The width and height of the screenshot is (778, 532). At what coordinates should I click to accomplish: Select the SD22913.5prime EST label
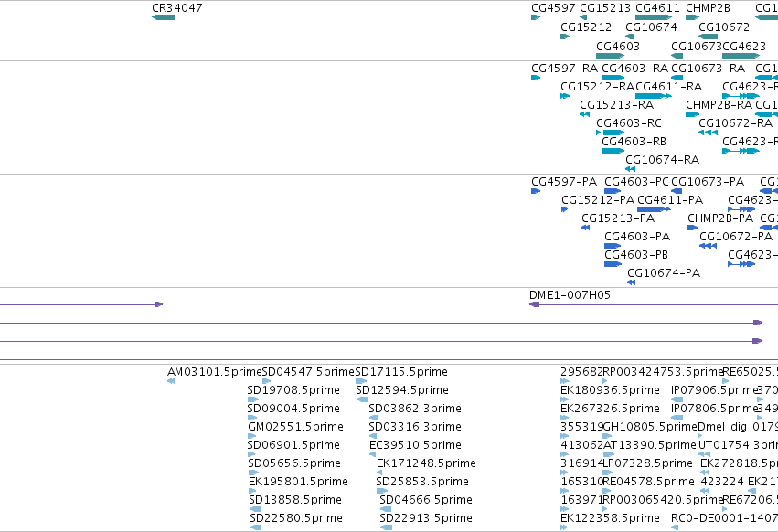(x=426, y=518)
